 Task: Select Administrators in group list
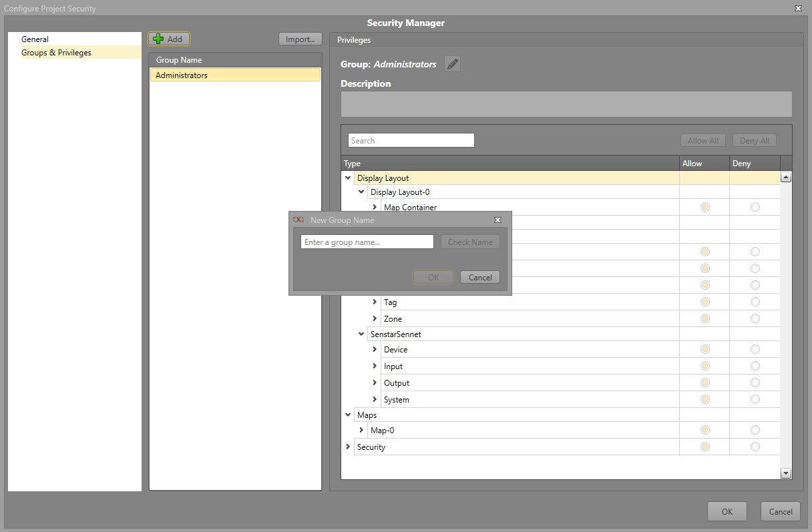point(234,75)
